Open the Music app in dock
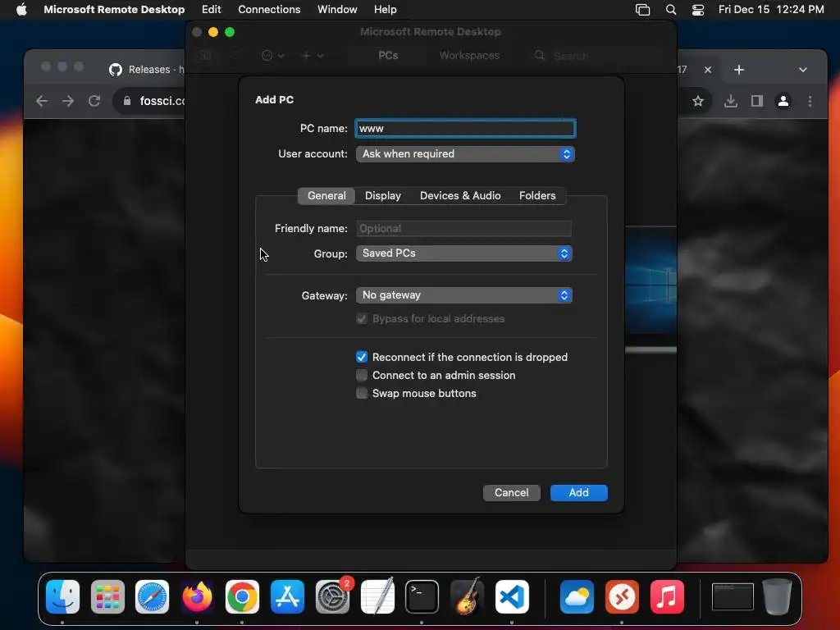This screenshot has width=840, height=630. pos(667,596)
